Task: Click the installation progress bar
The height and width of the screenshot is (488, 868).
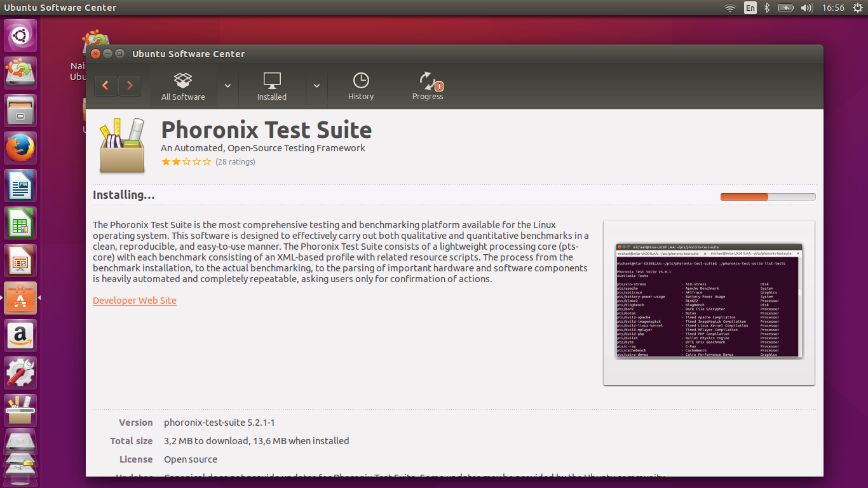Action: click(768, 197)
